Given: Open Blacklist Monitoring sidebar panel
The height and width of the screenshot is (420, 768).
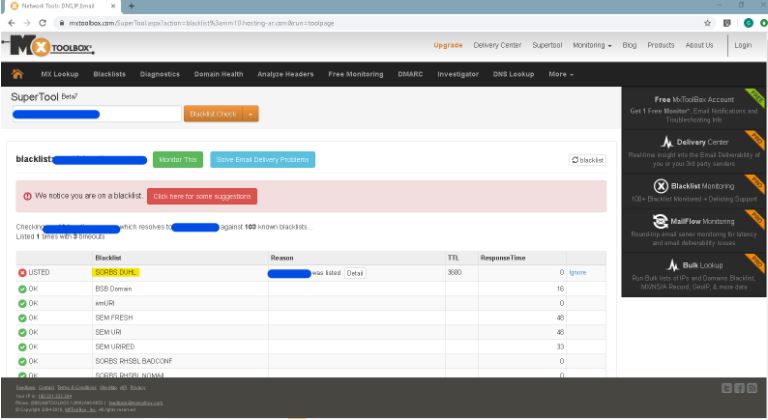Looking at the screenshot, I should coord(694,192).
